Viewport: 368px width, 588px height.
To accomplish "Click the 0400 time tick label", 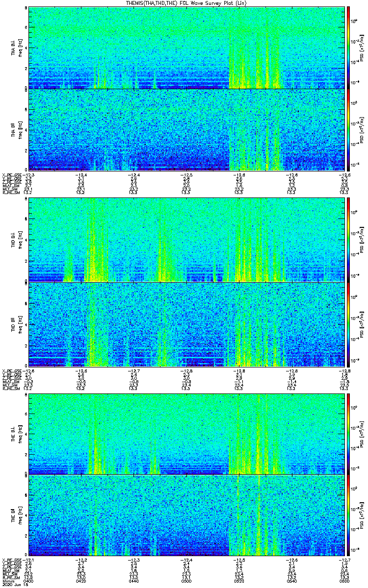I will (28, 581).
